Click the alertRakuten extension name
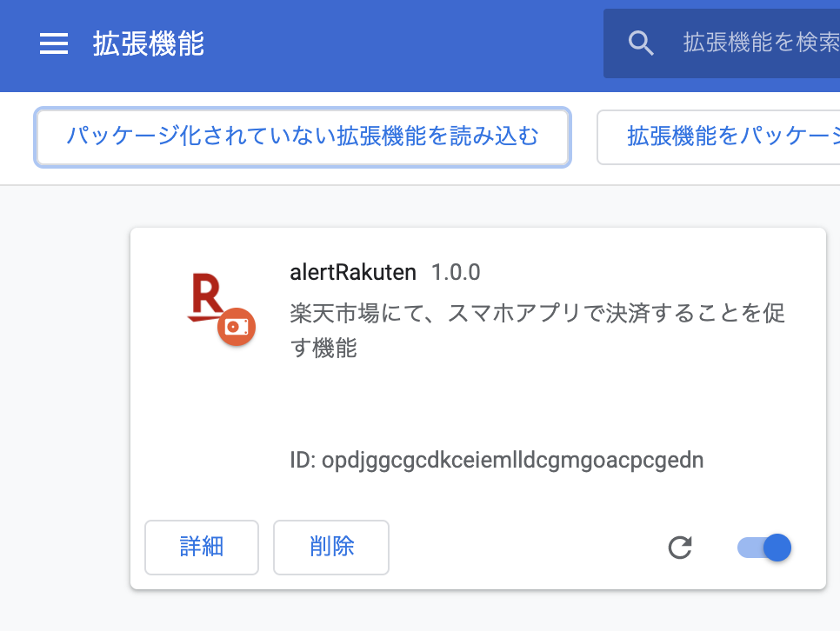The image size is (840, 631). click(353, 272)
